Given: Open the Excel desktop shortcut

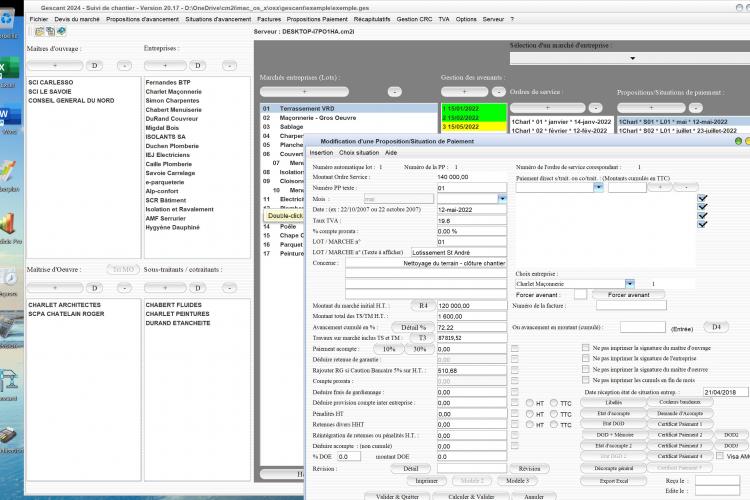Looking at the screenshot, I should (8, 71).
